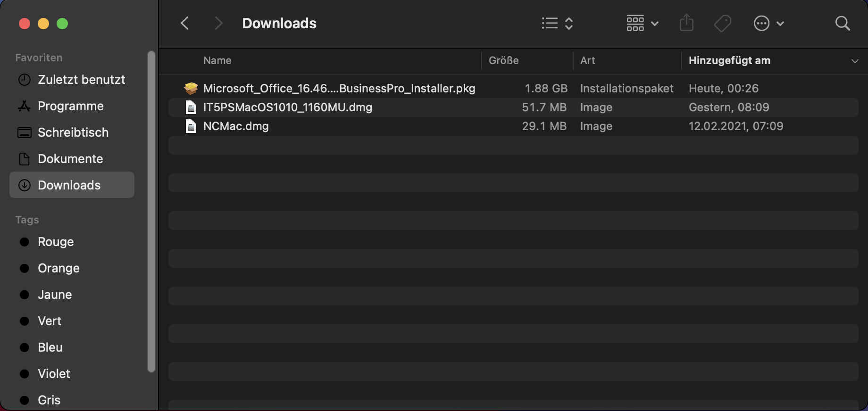Open Programme in sidebar
This screenshot has height=411, width=868.
coord(72,106)
